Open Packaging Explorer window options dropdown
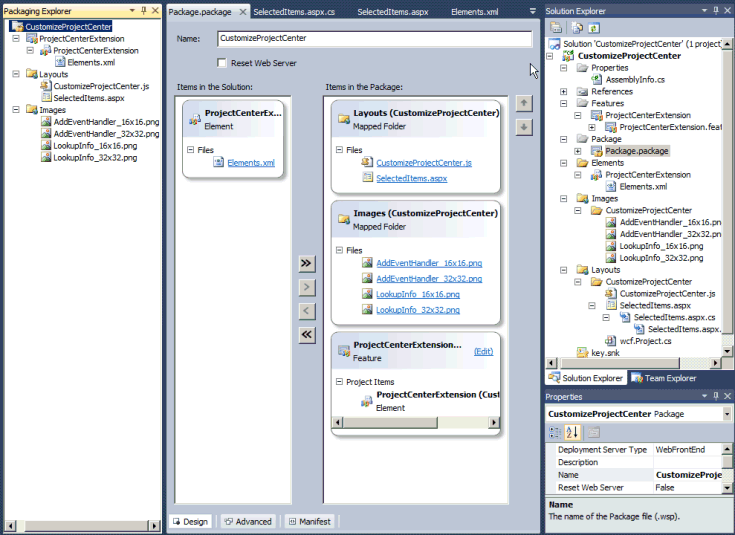Screen dimensions: 735x535 132,10
